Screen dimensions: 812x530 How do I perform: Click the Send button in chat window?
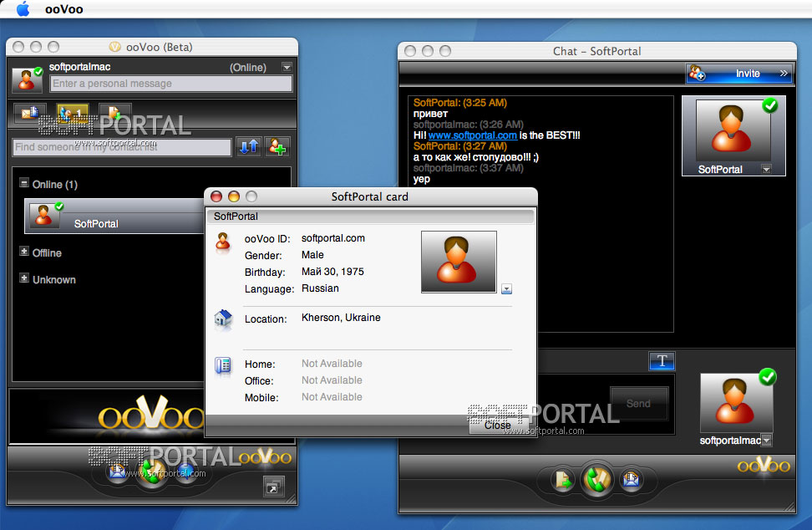[638, 404]
